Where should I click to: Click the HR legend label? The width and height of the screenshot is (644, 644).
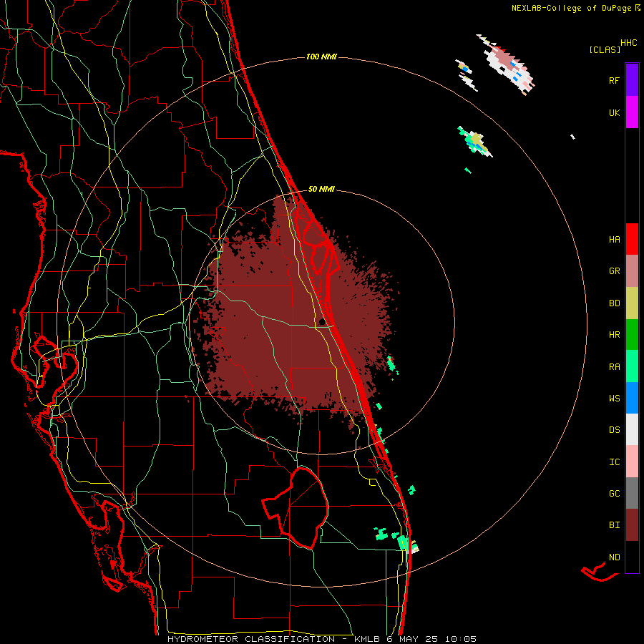coord(614,335)
